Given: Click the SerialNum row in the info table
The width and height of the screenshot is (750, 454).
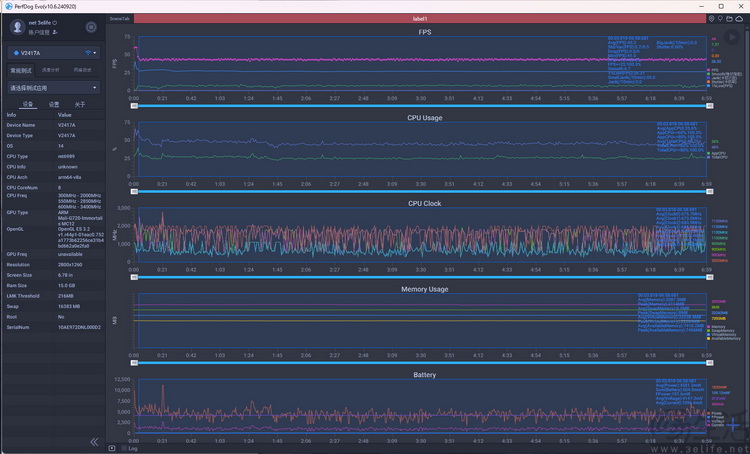Looking at the screenshot, I should click(54, 328).
